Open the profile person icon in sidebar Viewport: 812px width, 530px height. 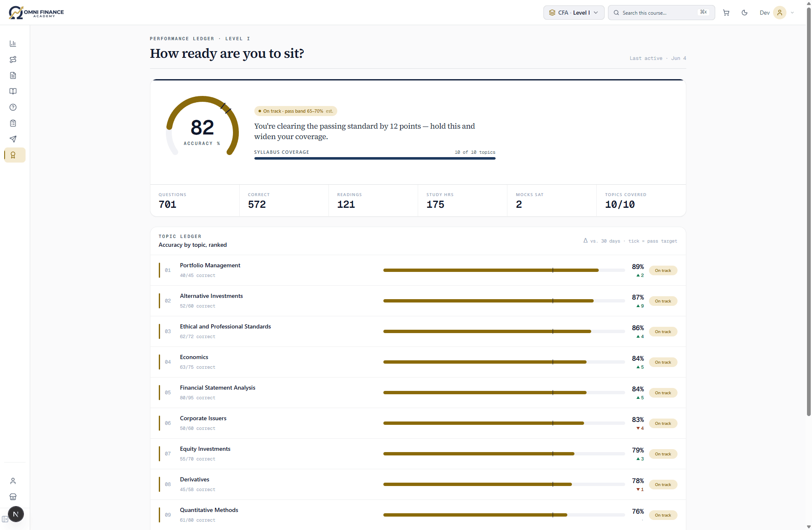[13, 481]
